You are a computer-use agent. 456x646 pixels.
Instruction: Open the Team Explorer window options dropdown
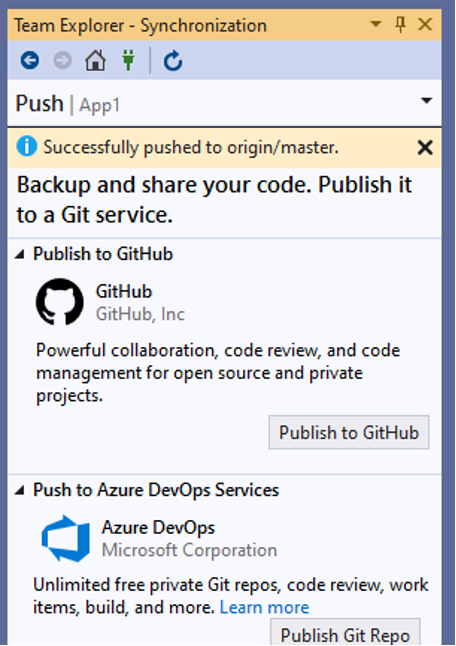[x=376, y=24]
